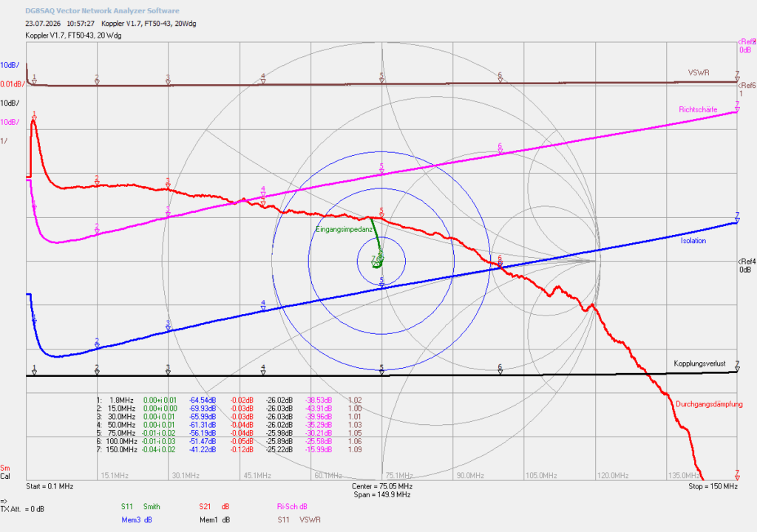This screenshot has height=532, width=757.
Task: Click the 120.0MHz frequency axis label
Action: click(613, 476)
